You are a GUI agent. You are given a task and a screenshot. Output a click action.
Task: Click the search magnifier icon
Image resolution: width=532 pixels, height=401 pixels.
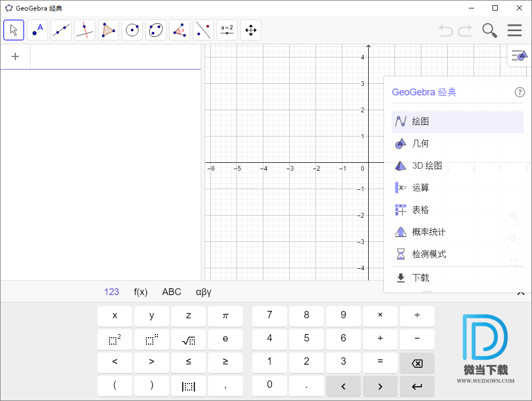[x=490, y=31]
